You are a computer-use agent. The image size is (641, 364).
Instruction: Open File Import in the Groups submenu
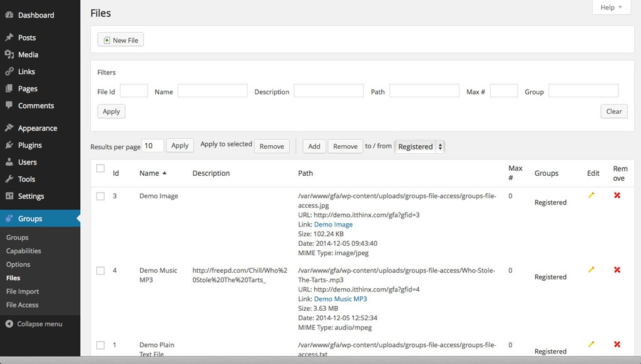(23, 291)
